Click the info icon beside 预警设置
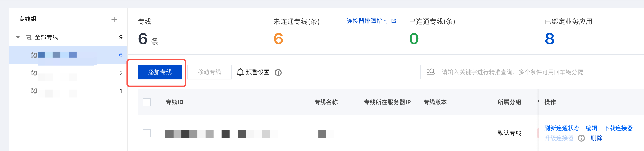The width and height of the screenshot is (644, 151). (x=278, y=73)
